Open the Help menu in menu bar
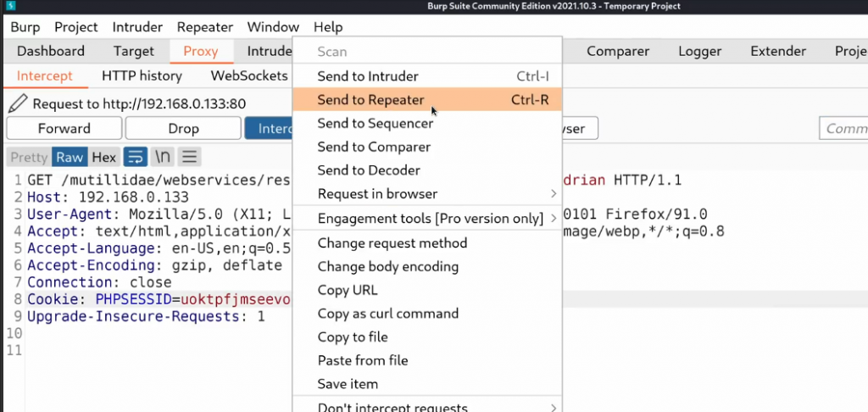 (x=327, y=27)
